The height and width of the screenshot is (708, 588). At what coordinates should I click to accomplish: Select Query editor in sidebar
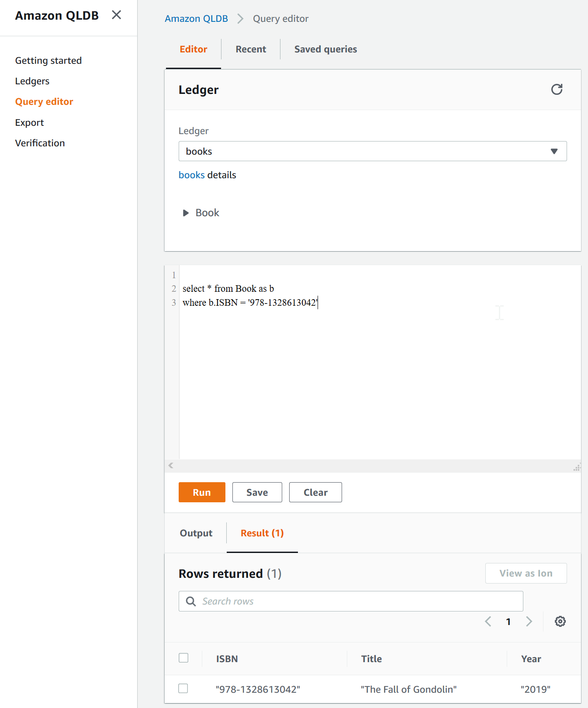[44, 102]
